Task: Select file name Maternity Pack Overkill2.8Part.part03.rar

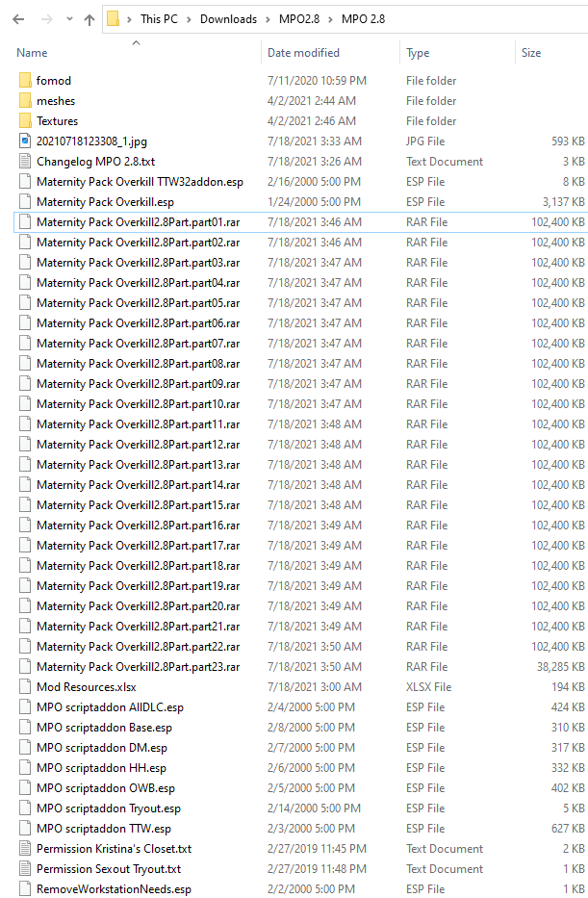Action: (x=138, y=263)
